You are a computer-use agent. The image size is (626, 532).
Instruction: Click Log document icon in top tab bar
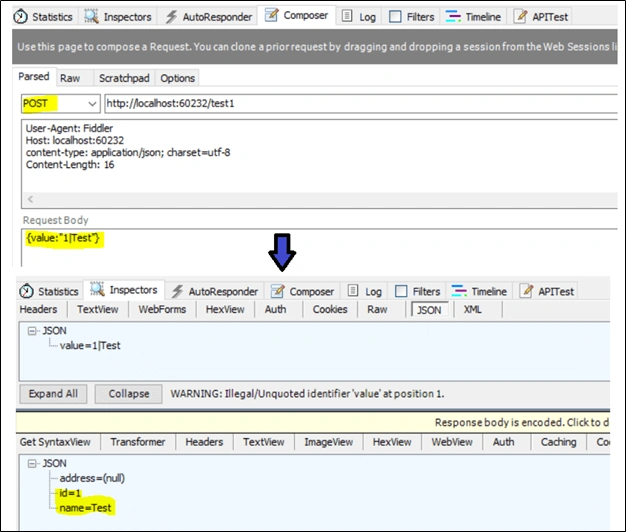(347, 16)
